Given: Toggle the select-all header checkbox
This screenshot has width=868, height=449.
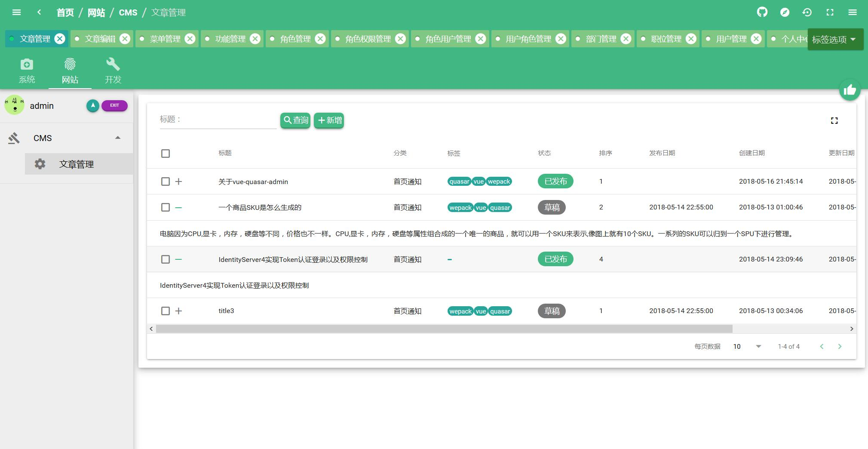Looking at the screenshot, I should click(x=166, y=154).
